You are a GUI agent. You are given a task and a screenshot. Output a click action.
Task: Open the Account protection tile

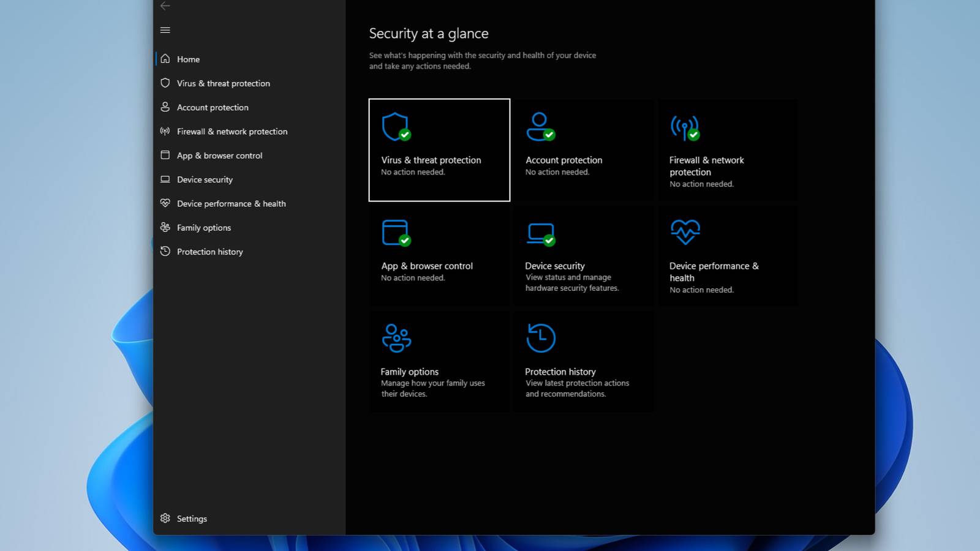point(582,150)
